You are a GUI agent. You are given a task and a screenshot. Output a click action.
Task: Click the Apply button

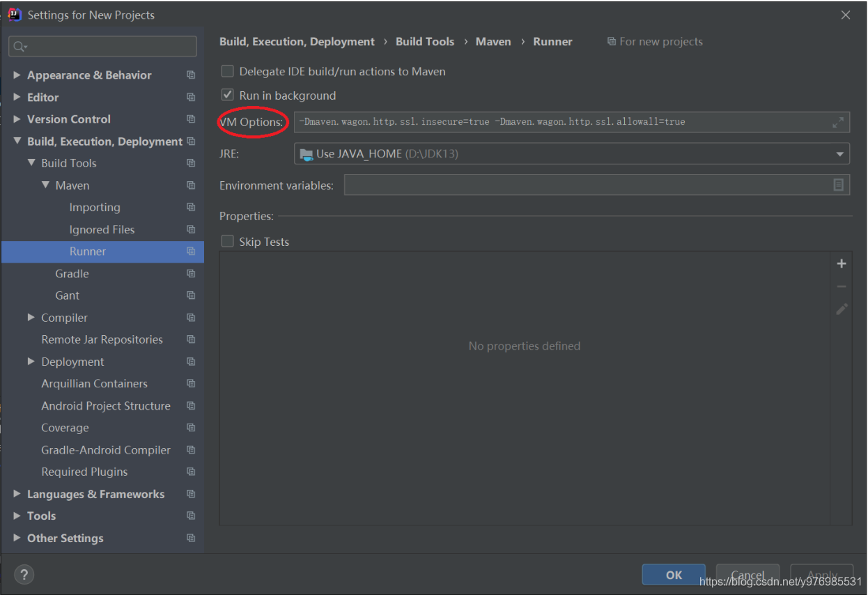pyautogui.click(x=822, y=575)
